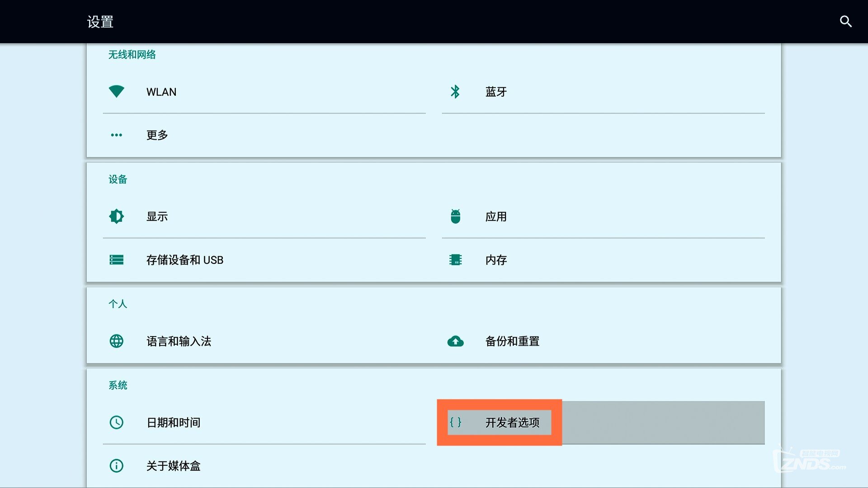Open WLAN settings entry
Screen dimensions: 868x488
(161, 92)
